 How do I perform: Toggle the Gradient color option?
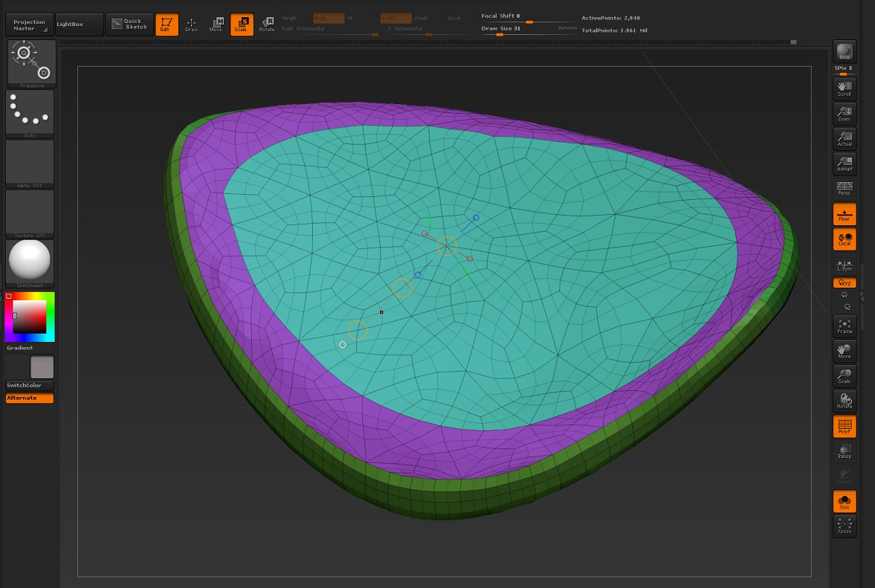(19, 348)
